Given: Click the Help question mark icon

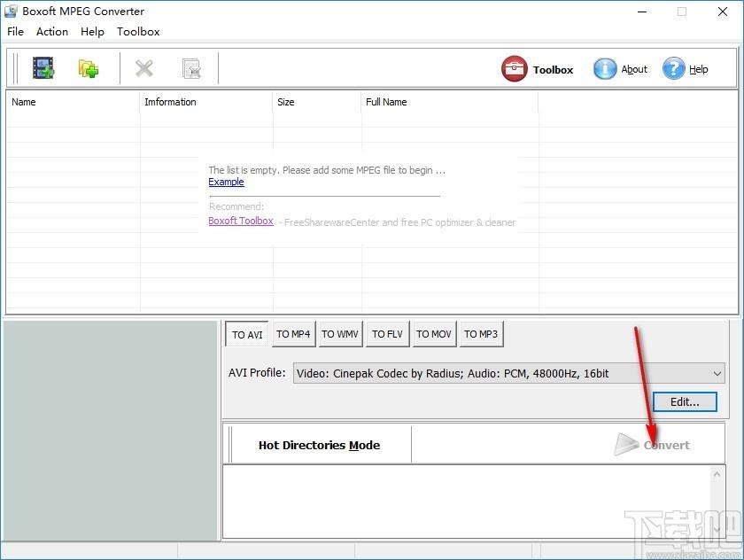Looking at the screenshot, I should (674, 69).
